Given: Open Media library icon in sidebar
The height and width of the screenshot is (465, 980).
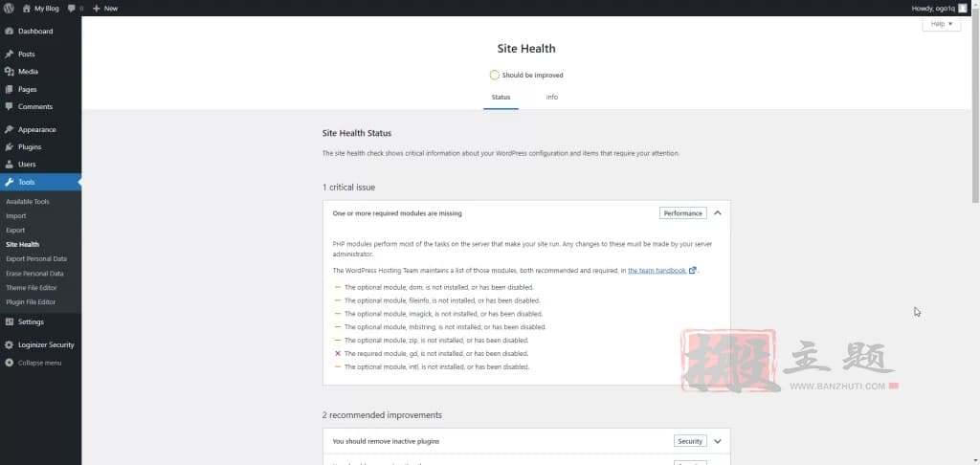Looking at the screenshot, I should [x=9, y=72].
